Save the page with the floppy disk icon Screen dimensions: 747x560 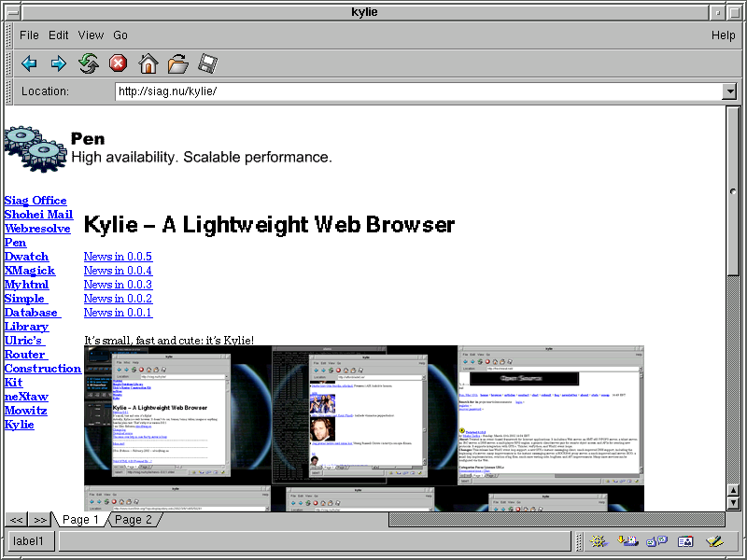click(207, 63)
